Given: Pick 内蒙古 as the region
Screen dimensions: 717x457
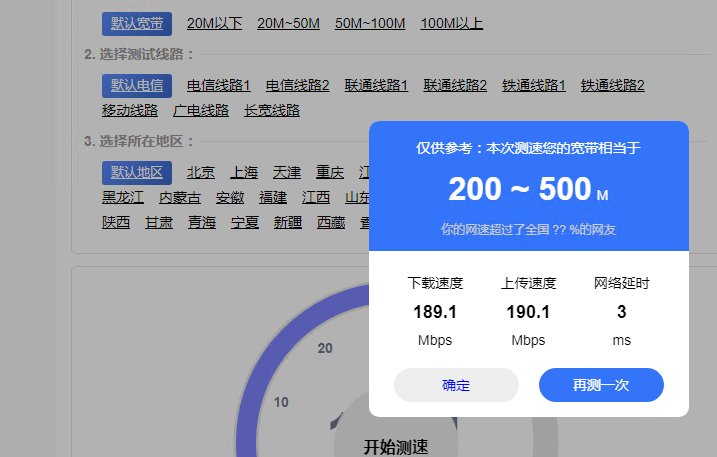Looking at the screenshot, I should pyautogui.click(x=180, y=198).
